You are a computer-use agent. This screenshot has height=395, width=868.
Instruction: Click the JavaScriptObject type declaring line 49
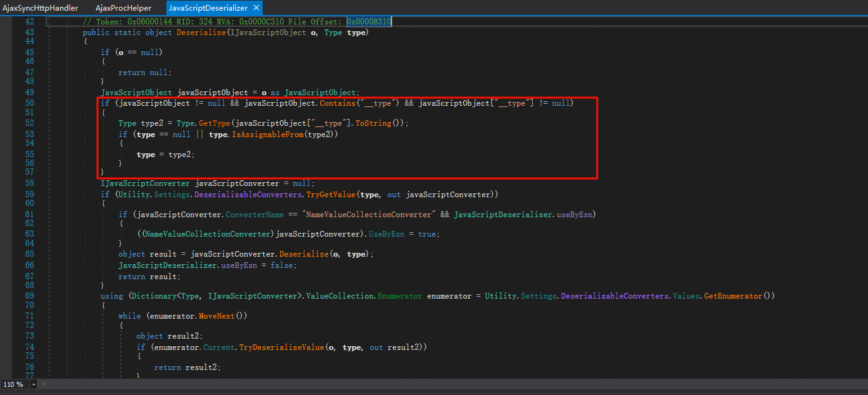pyautogui.click(x=136, y=93)
